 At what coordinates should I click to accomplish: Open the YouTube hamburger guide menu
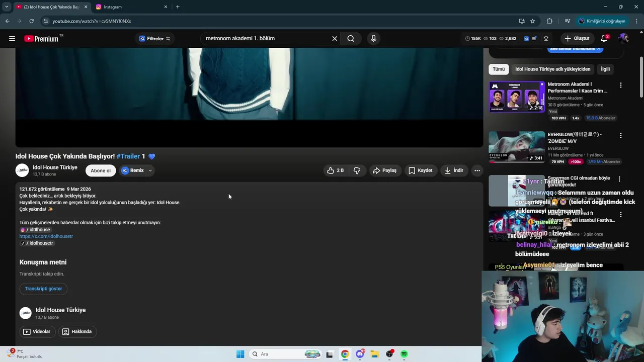pos(12,39)
